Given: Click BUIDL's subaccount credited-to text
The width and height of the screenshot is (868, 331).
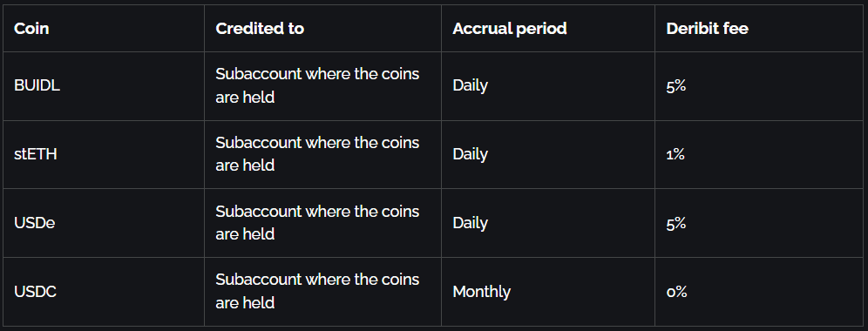Looking at the screenshot, I should (x=317, y=85).
